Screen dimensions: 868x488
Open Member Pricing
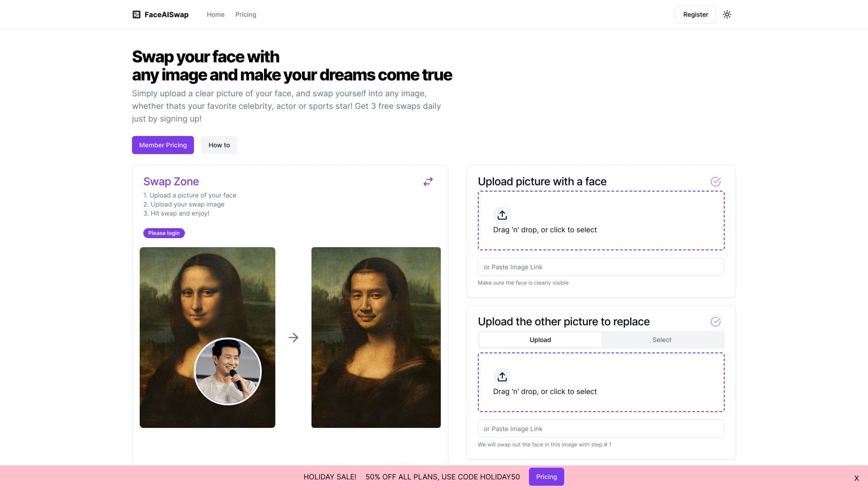point(162,145)
